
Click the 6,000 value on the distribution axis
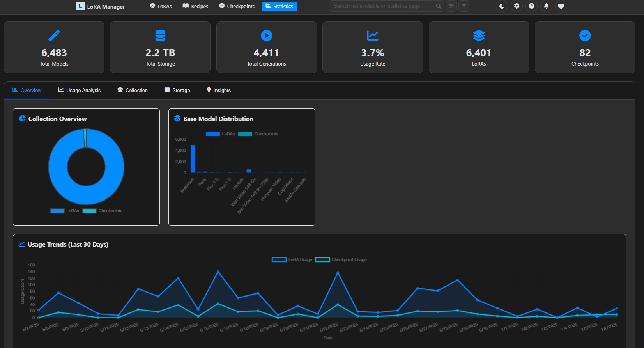(180, 139)
